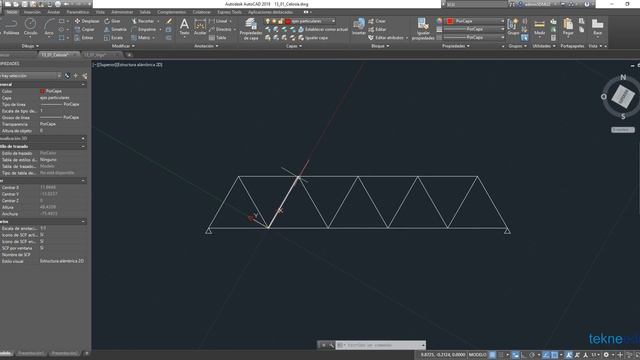Toggle object snap tracking in status bar

pos(546,355)
